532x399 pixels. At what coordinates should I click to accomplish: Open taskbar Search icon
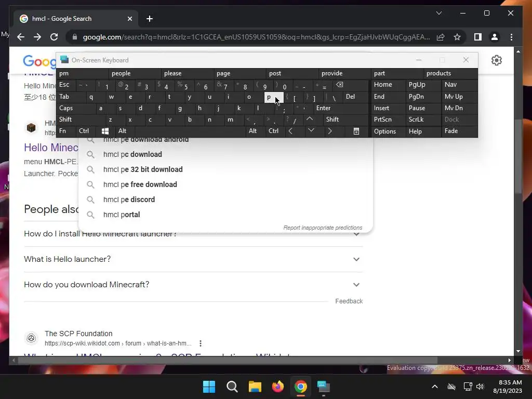point(232,387)
